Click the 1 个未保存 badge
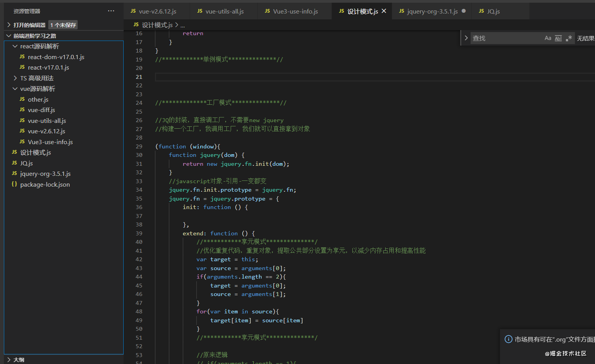Screen dimensions: 595x364 point(63,25)
